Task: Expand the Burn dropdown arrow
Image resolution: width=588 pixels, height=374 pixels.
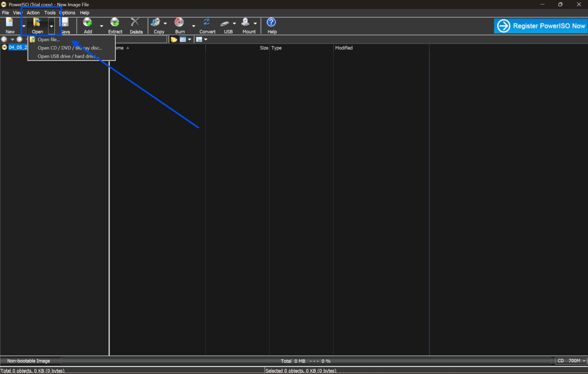Action: [194, 26]
